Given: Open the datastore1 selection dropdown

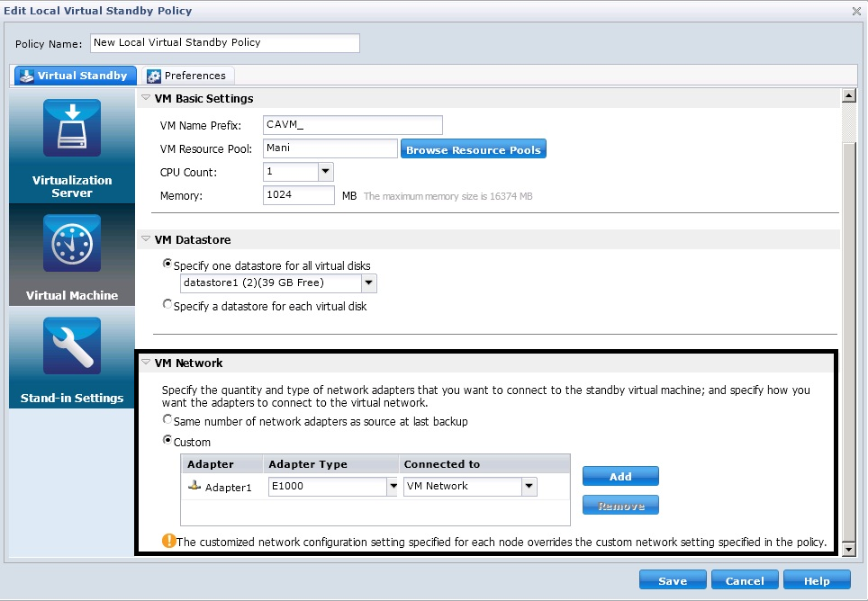Looking at the screenshot, I should click(x=368, y=283).
